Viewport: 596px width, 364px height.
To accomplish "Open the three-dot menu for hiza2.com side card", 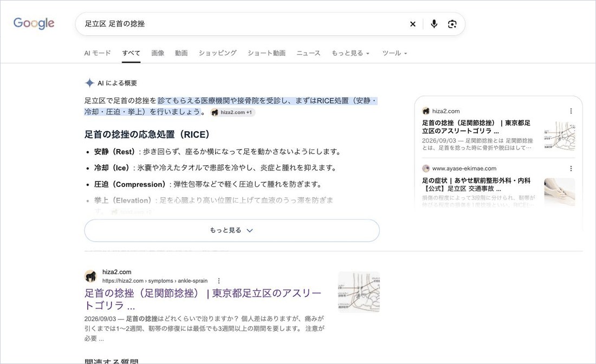I will point(571,111).
